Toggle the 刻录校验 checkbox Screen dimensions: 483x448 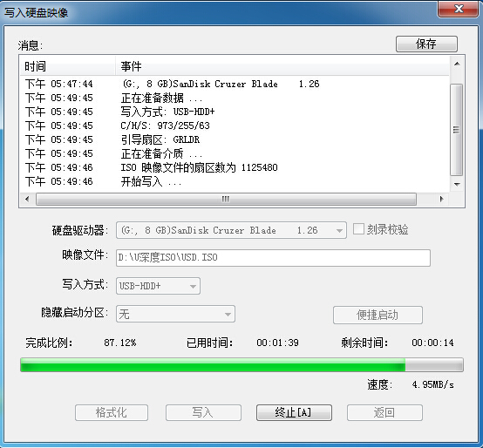pyautogui.click(x=358, y=229)
